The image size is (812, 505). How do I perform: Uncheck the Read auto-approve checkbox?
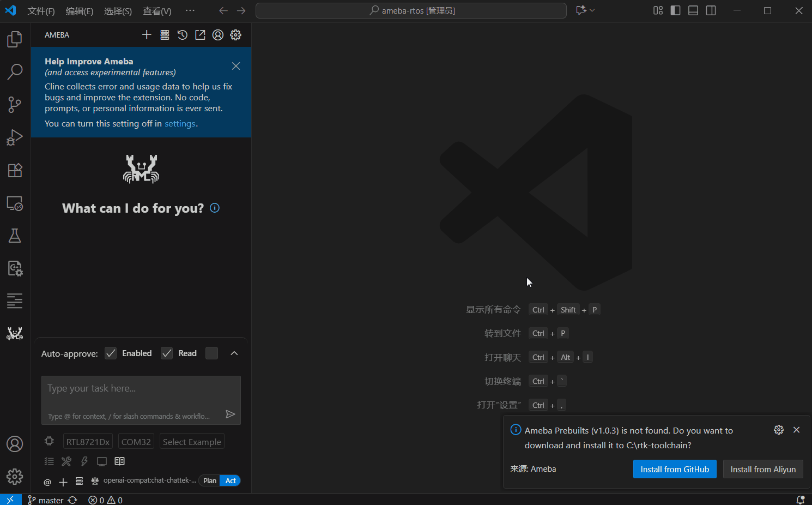(x=167, y=353)
